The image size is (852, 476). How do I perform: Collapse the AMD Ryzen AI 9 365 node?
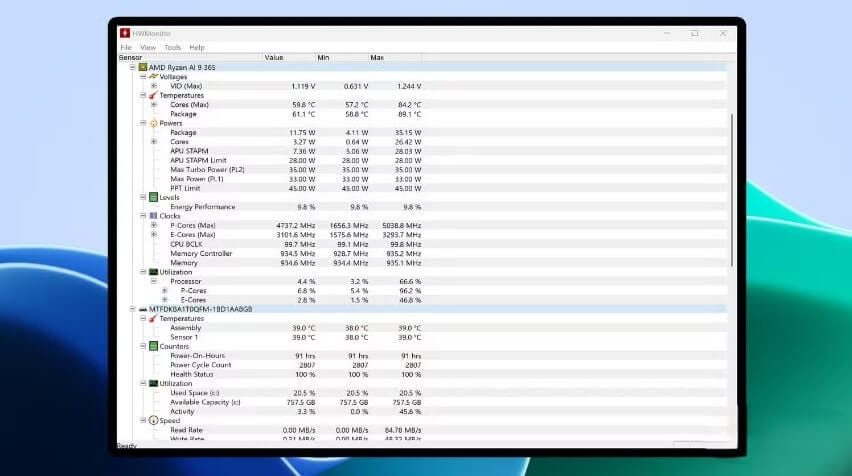(x=132, y=67)
